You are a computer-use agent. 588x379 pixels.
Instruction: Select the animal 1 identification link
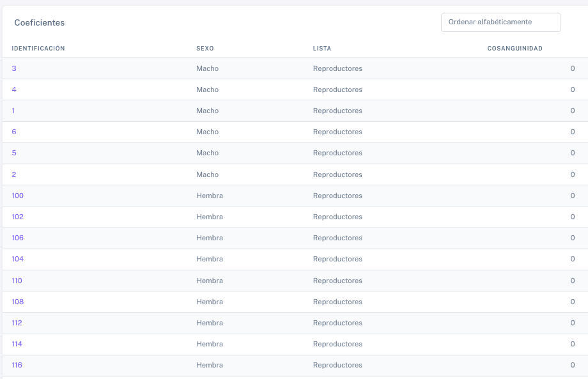(x=13, y=111)
